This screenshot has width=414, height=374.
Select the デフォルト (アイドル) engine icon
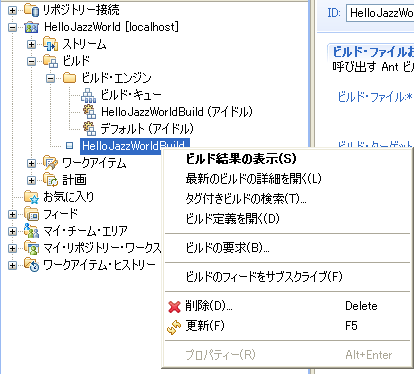(89, 129)
